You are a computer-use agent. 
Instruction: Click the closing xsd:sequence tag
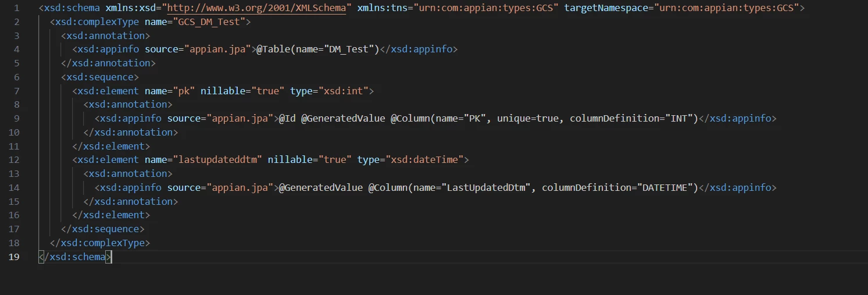103,229
